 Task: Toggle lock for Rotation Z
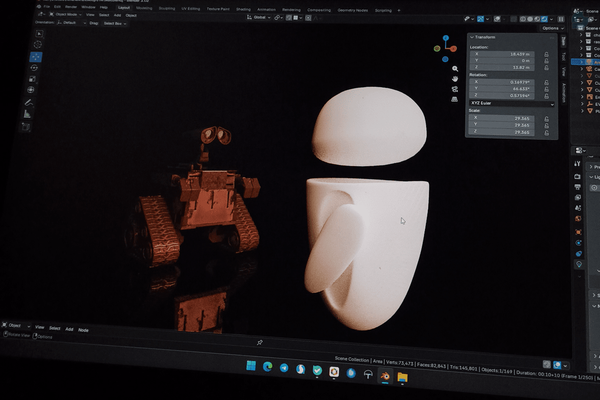tap(546, 96)
